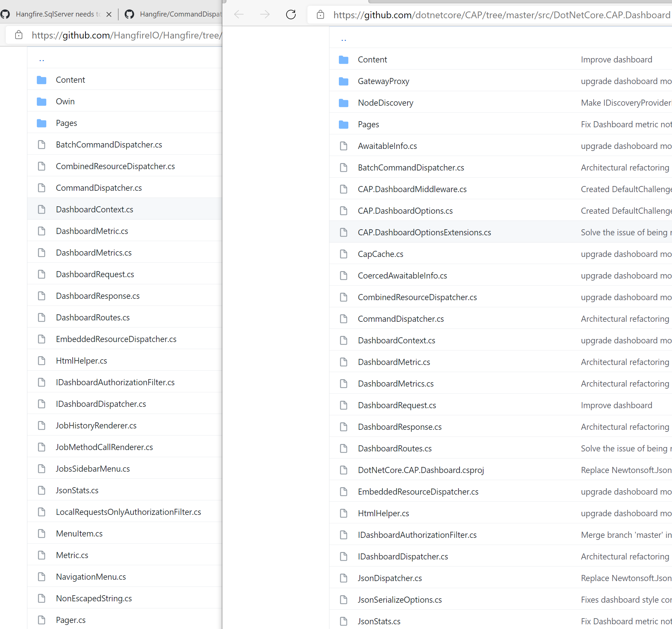Screen dimensions: 672x629
Task: Click the browser reload icon
Action: [x=291, y=15]
